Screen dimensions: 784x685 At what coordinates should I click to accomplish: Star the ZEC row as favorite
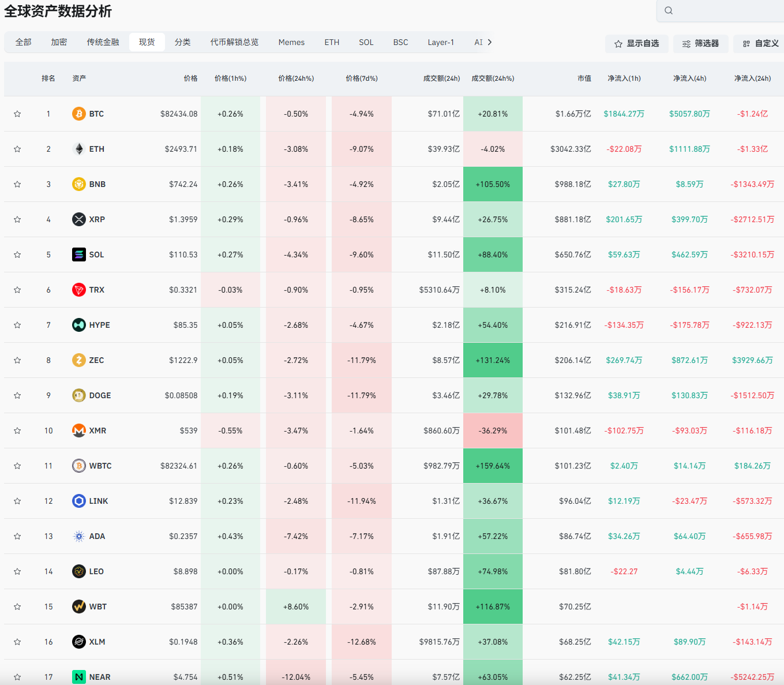point(17,360)
